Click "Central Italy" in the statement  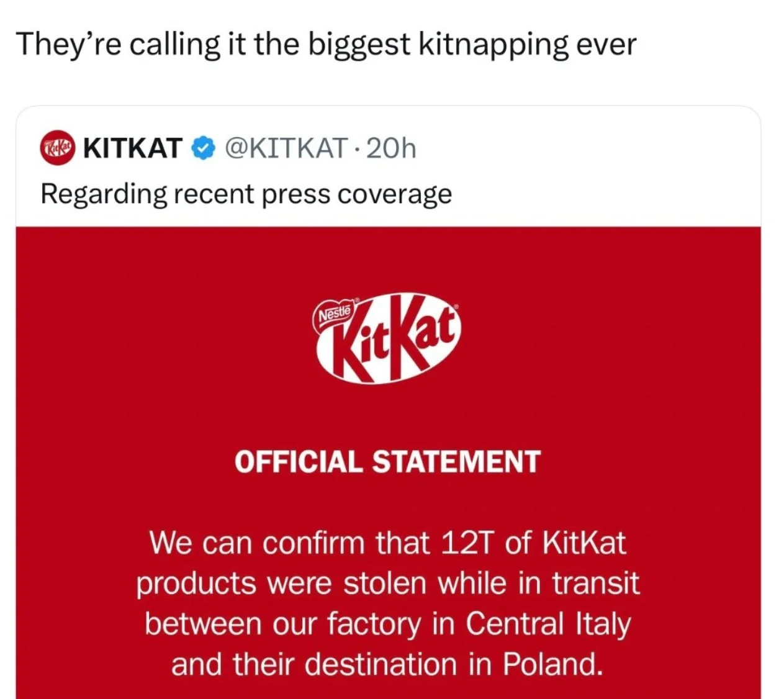coord(548,625)
